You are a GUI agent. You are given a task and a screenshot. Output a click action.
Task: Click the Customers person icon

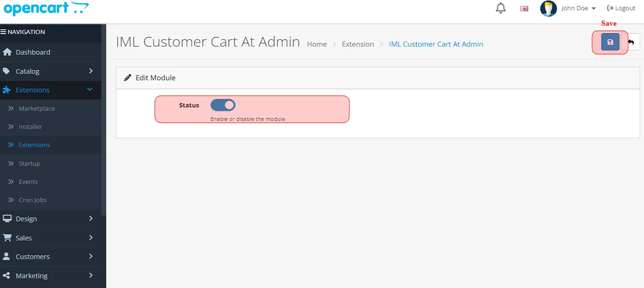click(x=6, y=256)
